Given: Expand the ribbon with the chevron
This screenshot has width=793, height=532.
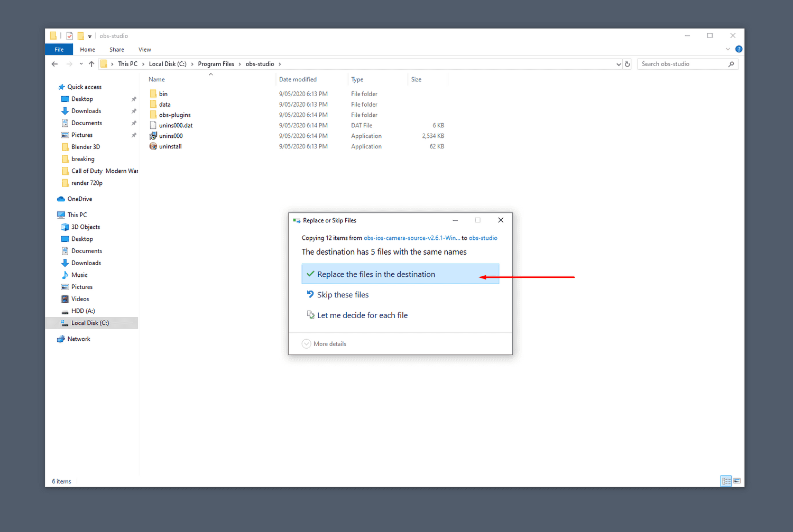Looking at the screenshot, I should pyautogui.click(x=728, y=49).
